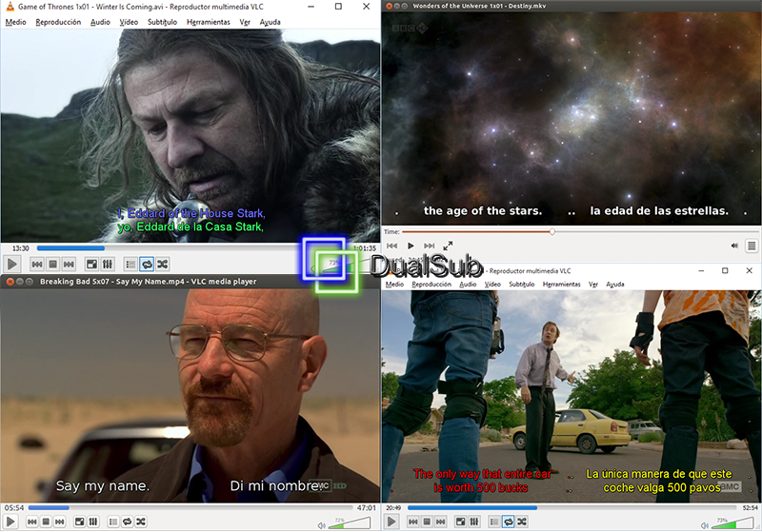Stop playback in Game of Thrones window
The image size is (762, 532).
tap(53, 264)
